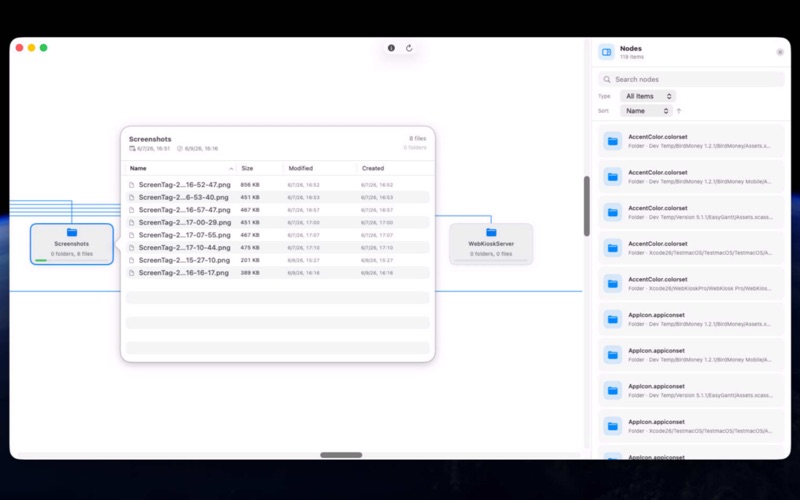Click folder icon of AccentColor.colorset in Xcode26/TestmacOS

coord(613,248)
